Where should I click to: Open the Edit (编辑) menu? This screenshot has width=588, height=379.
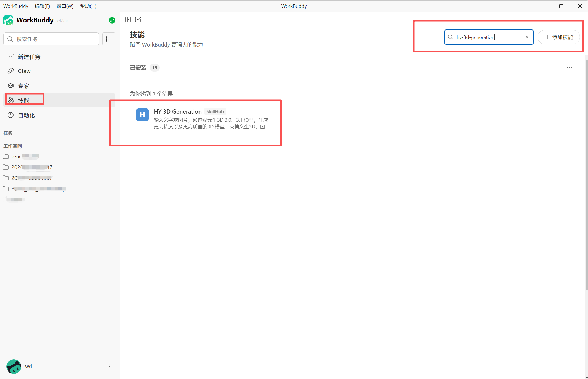click(43, 6)
